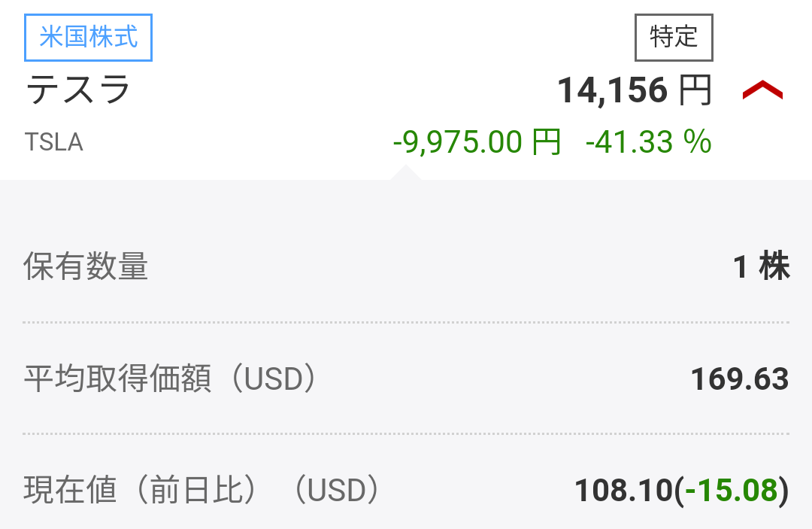Tap the -41.33 % loss percentage
Viewport: 812px width, 529px height.
coord(648,141)
